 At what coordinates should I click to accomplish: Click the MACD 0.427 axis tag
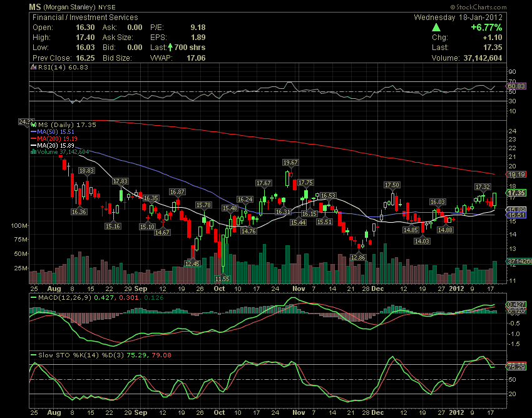coord(516,305)
